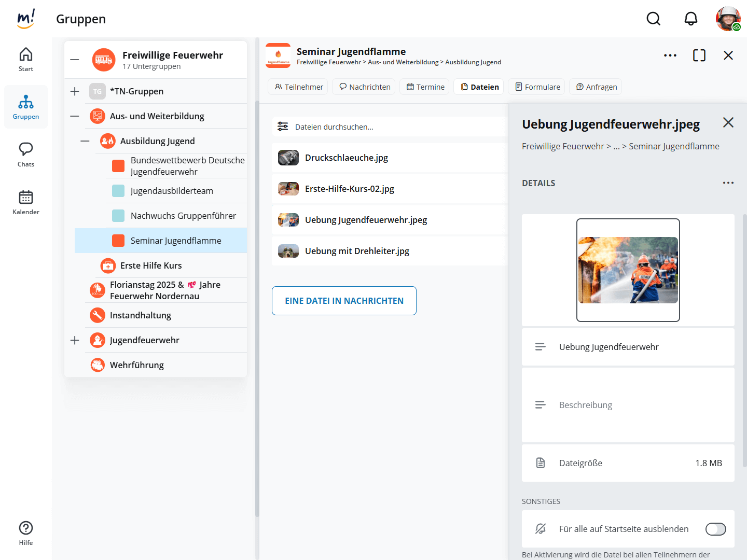Image resolution: width=747 pixels, height=560 pixels.
Task: Click 'Eine Datei in Nachrichten' button
Action: click(x=344, y=301)
